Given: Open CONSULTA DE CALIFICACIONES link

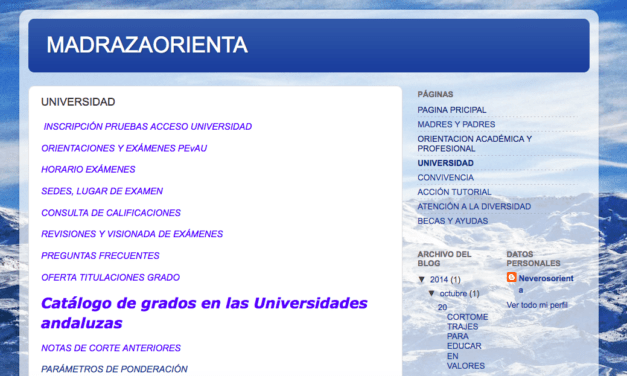Looking at the screenshot, I should point(111,213).
